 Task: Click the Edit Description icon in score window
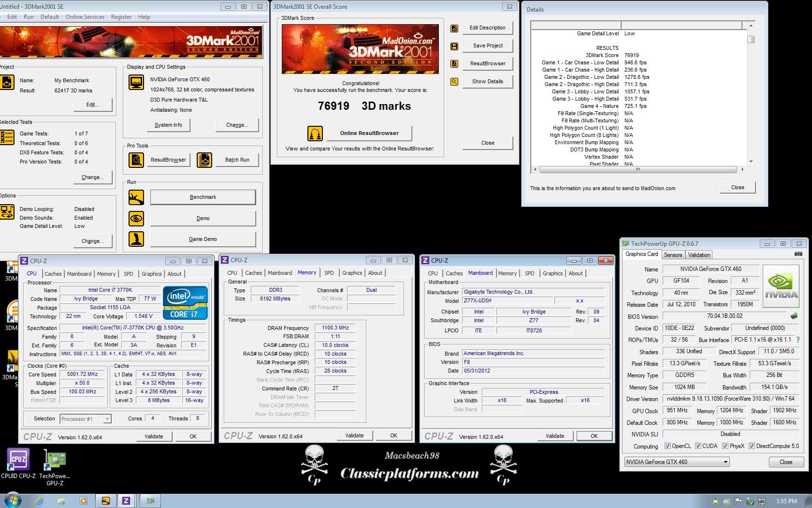[x=454, y=28]
